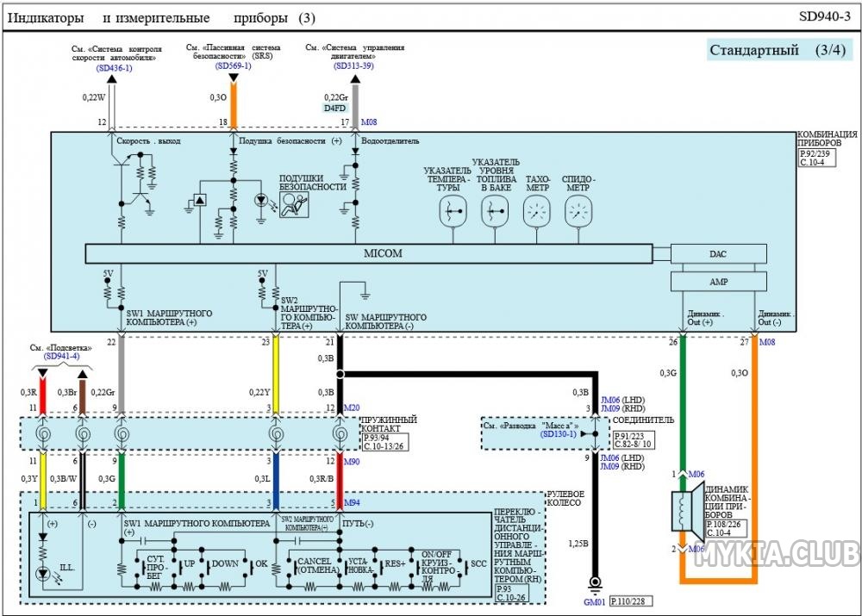Follow the SD313-39 engine control reference

coord(355,66)
